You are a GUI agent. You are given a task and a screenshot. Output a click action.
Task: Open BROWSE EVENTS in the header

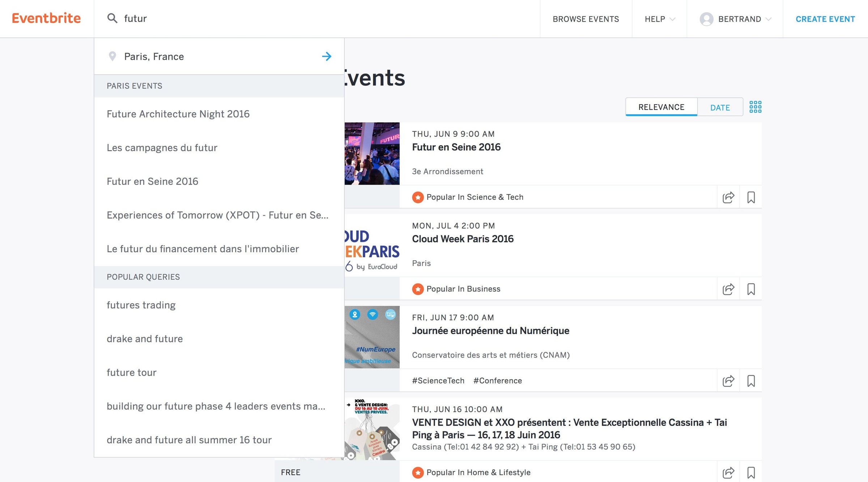click(x=586, y=19)
